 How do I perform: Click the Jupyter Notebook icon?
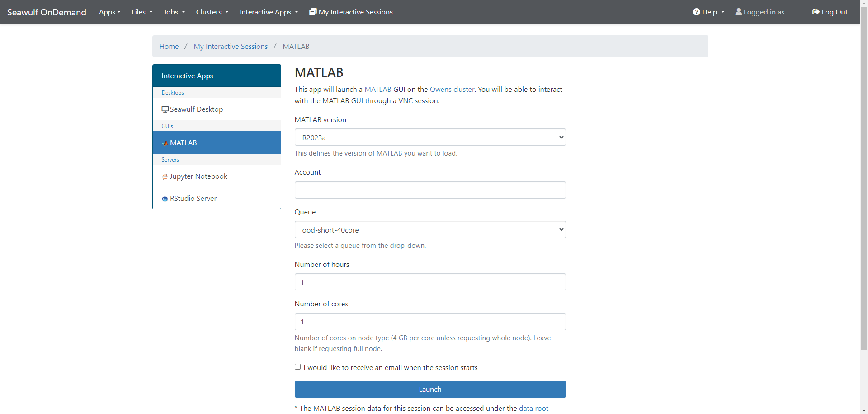pyautogui.click(x=165, y=177)
